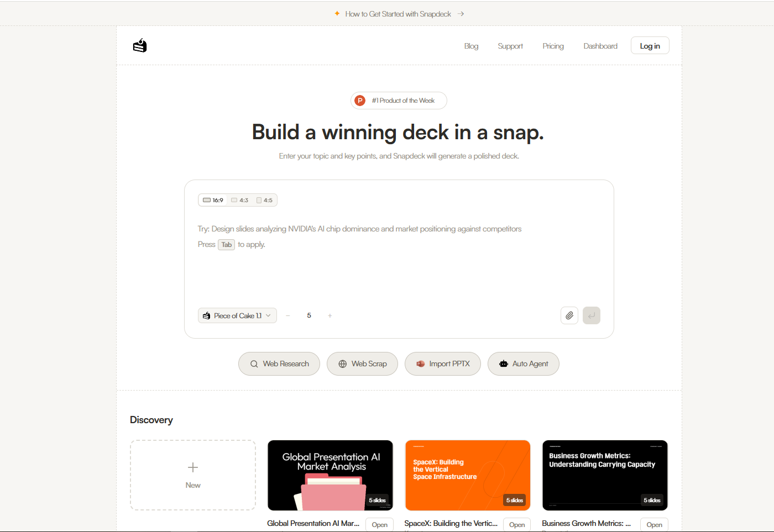Decrease slide count with minus
Screen dimensions: 774x532
pos(288,315)
